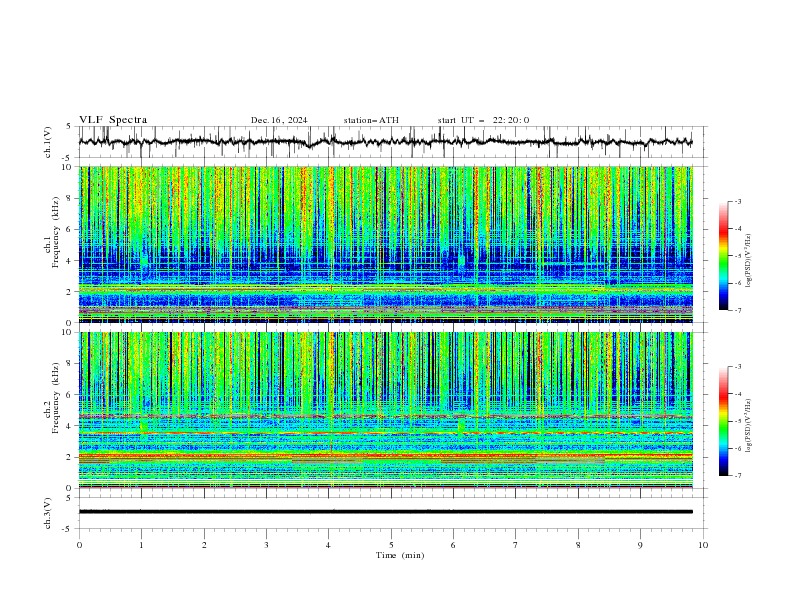Click the ch.1 spectrogram plot area

(385, 244)
